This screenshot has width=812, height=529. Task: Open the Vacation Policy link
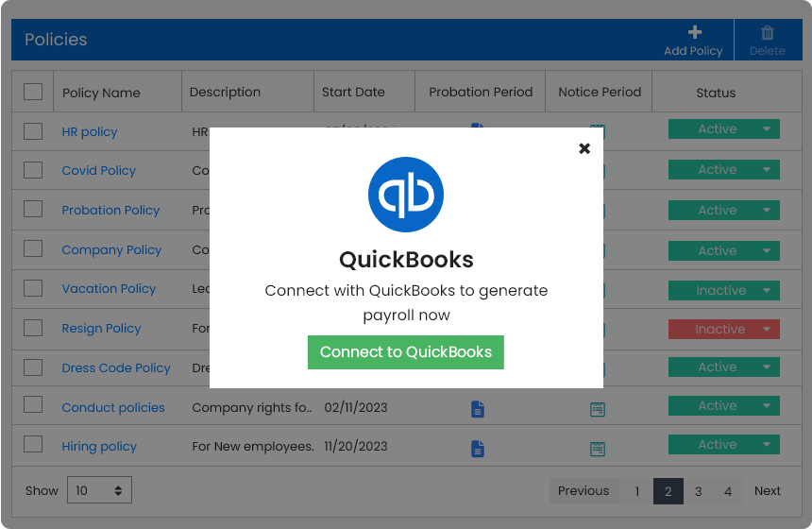pyautogui.click(x=109, y=289)
